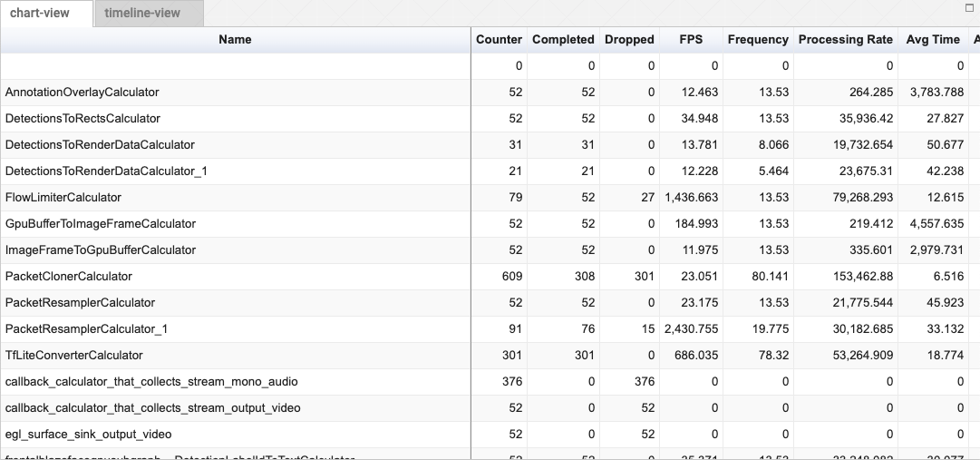Viewport: 980px width, 460px height.
Task: Select the PacketClonerCalculator entry
Action: tap(69, 276)
